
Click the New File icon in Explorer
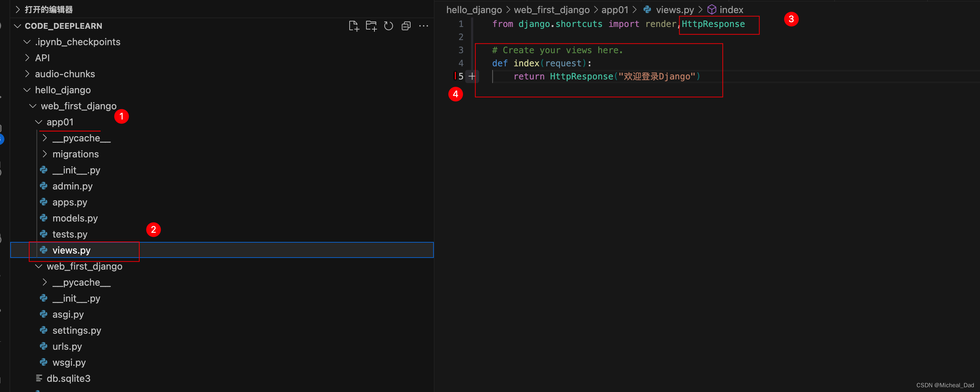(354, 26)
